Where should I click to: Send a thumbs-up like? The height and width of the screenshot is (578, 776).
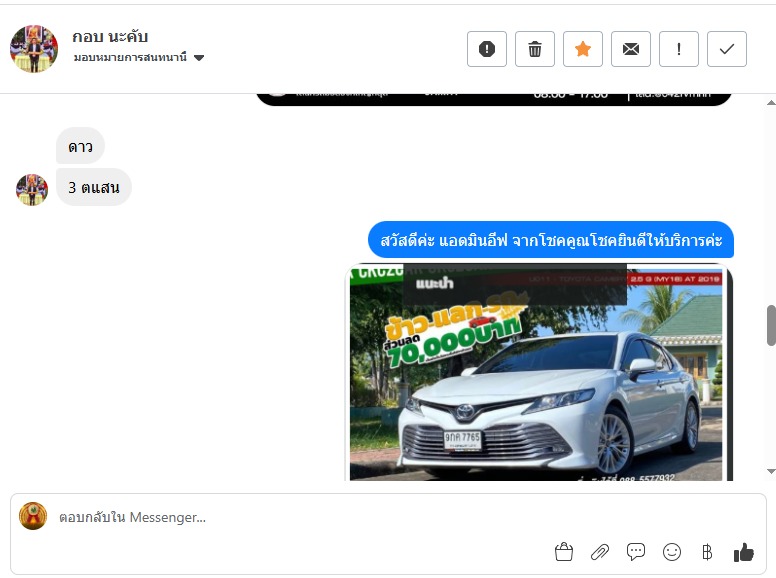tap(743, 552)
